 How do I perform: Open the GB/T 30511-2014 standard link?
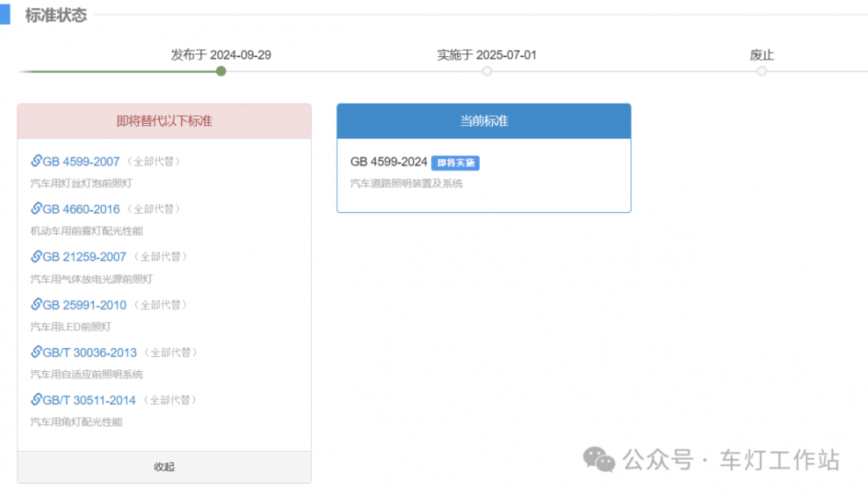pos(89,400)
